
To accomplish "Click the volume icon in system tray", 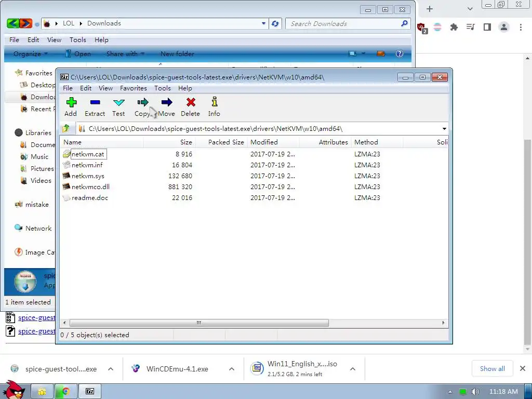I will pyautogui.click(x=475, y=392).
